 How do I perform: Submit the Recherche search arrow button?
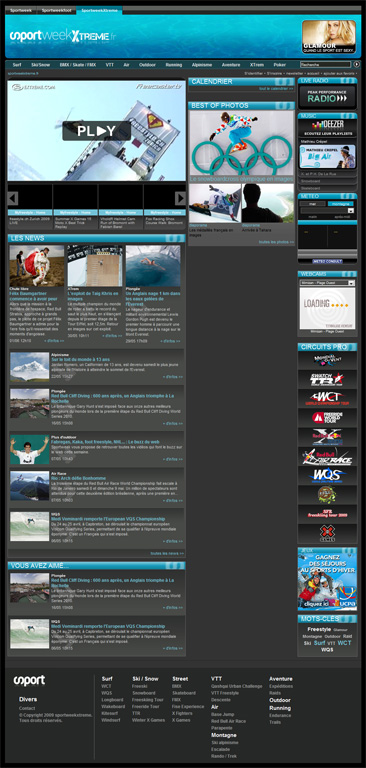[357, 64]
